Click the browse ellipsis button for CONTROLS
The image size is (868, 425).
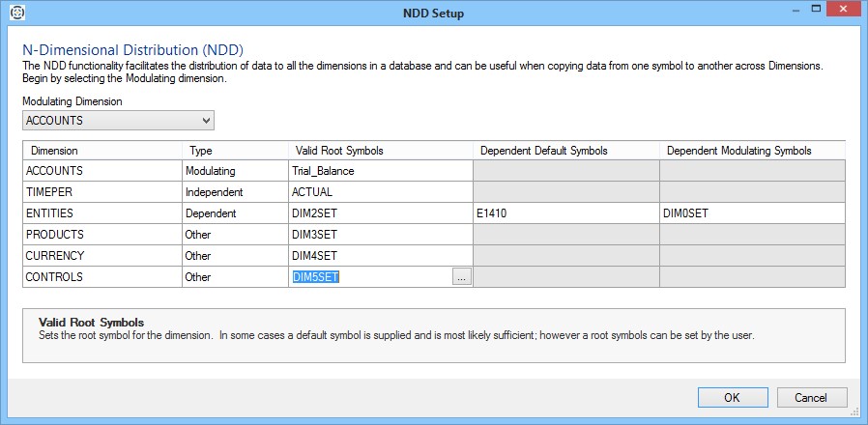click(x=461, y=277)
